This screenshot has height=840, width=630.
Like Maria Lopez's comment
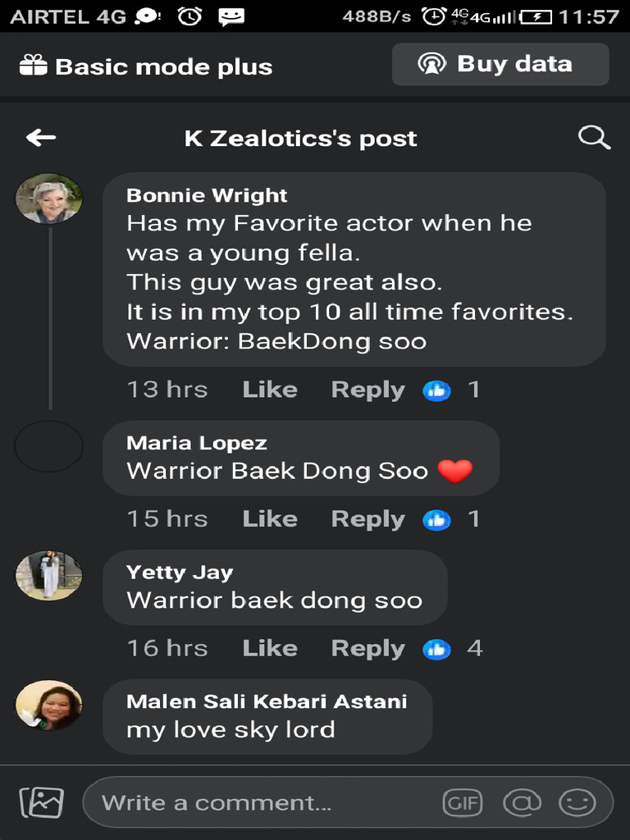269,519
